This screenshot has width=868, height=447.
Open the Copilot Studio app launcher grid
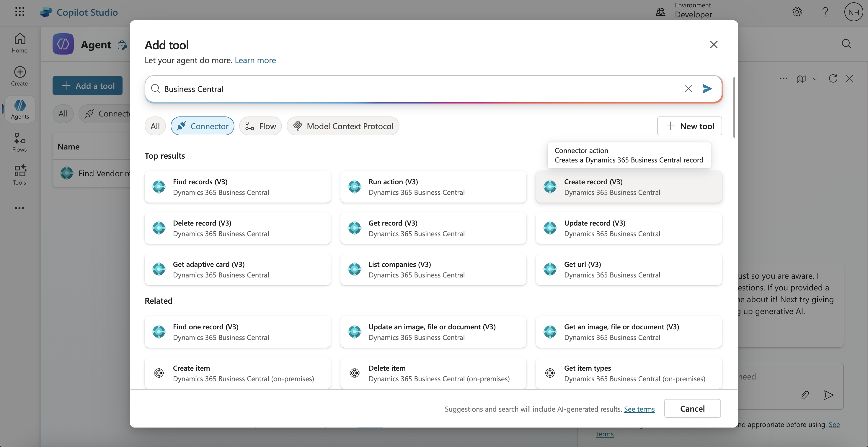pos(19,12)
